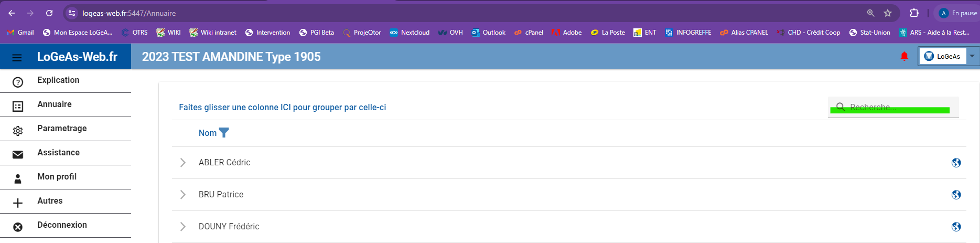Open browser extensions puzzle icon
Image resolution: width=980 pixels, height=243 pixels.
(914, 13)
